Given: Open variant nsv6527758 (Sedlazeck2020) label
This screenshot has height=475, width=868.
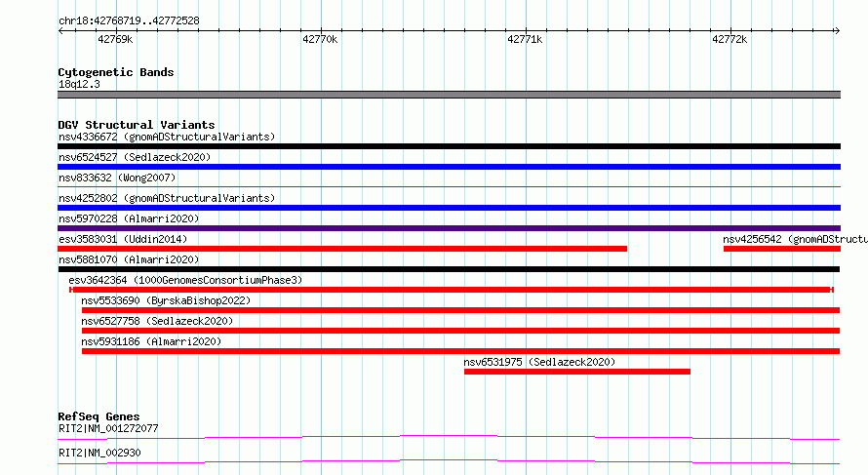Looking at the screenshot, I should click(x=157, y=321).
